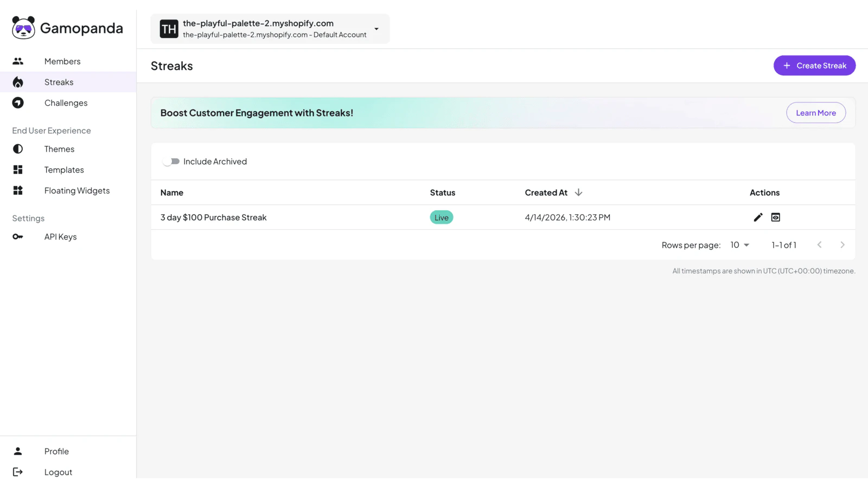Screen dimensions: 868x488
Task: Open Templates from the sidebar
Action: click(68, 170)
